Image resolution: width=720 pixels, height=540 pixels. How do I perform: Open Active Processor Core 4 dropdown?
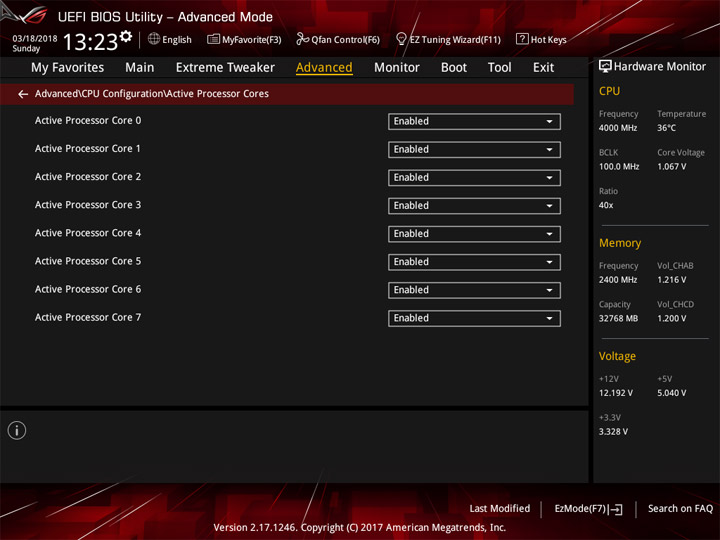coord(474,234)
